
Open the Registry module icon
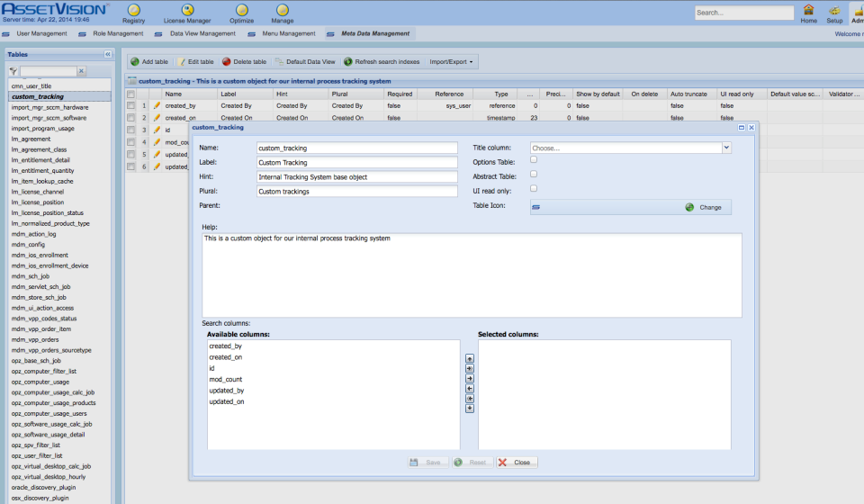pyautogui.click(x=134, y=10)
